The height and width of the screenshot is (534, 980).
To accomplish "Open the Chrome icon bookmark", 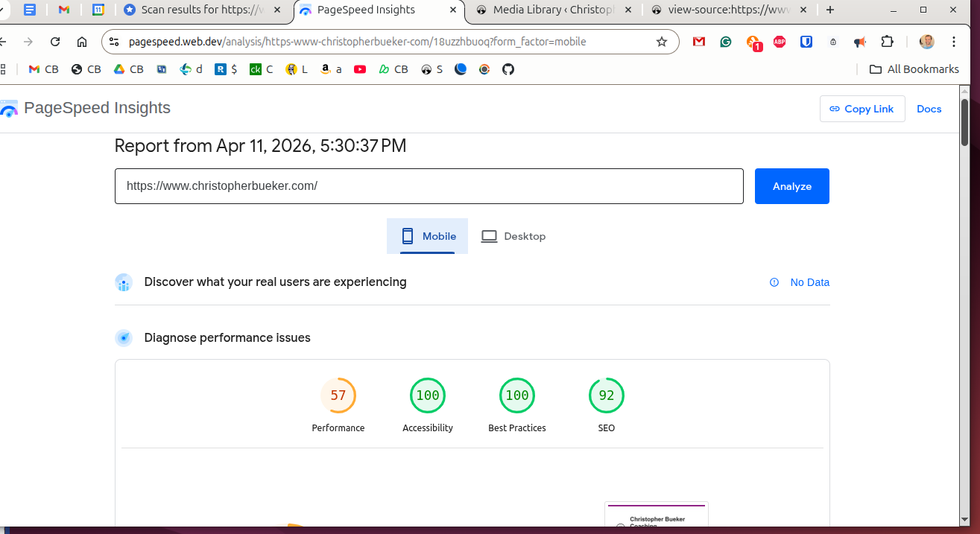I will click(x=484, y=69).
